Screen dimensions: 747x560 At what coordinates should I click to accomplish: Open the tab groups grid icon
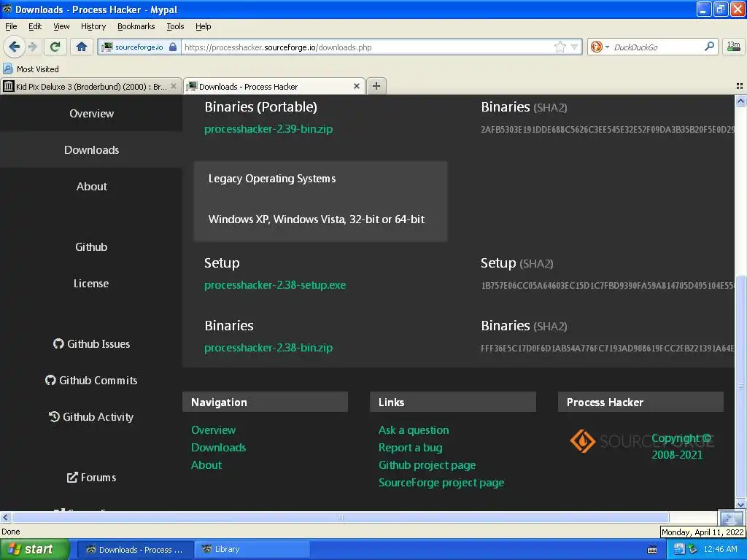click(740, 86)
